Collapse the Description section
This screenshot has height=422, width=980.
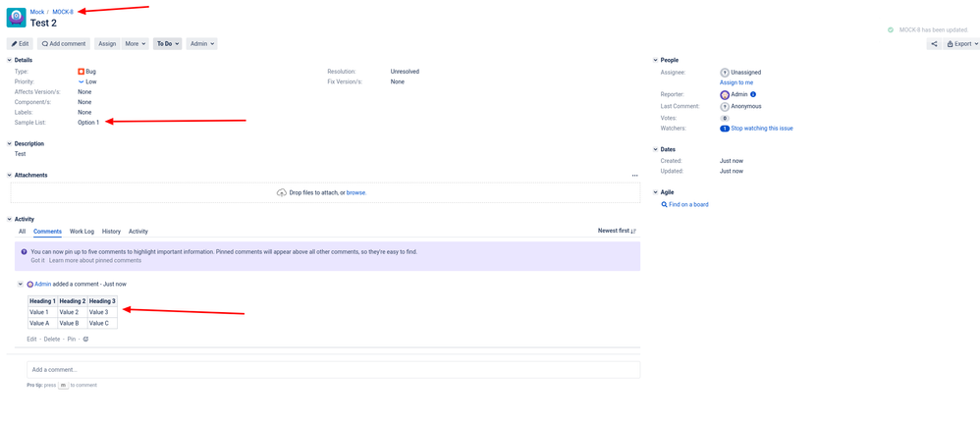coord(9,143)
